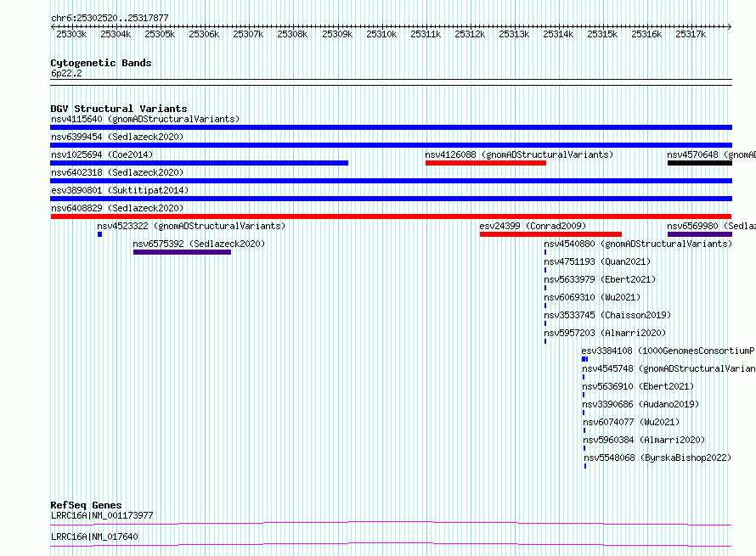Image resolution: width=756 pixels, height=556 pixels.
Task: Click the 25314k ruler position label
Action: coord(558,34)
